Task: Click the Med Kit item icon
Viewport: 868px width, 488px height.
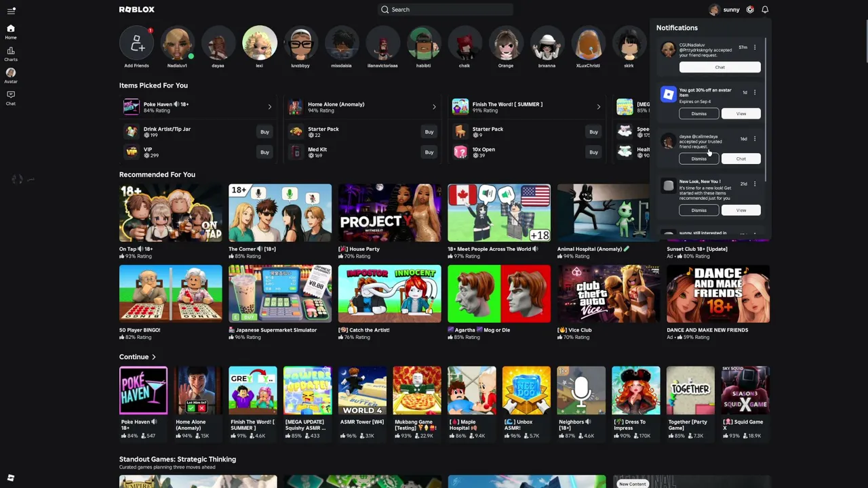Action: tap(296, 152)
